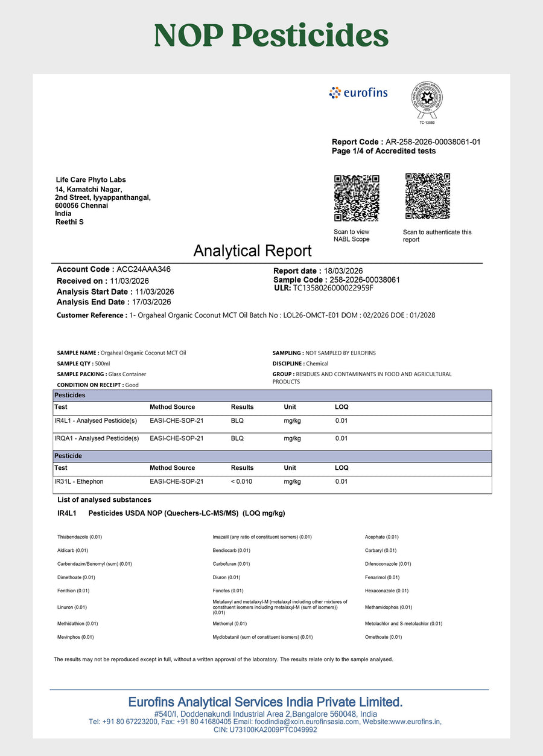Screen dimensions: 543x756
Task: Select the Customer Reference line text
Action: pos(246,315)
